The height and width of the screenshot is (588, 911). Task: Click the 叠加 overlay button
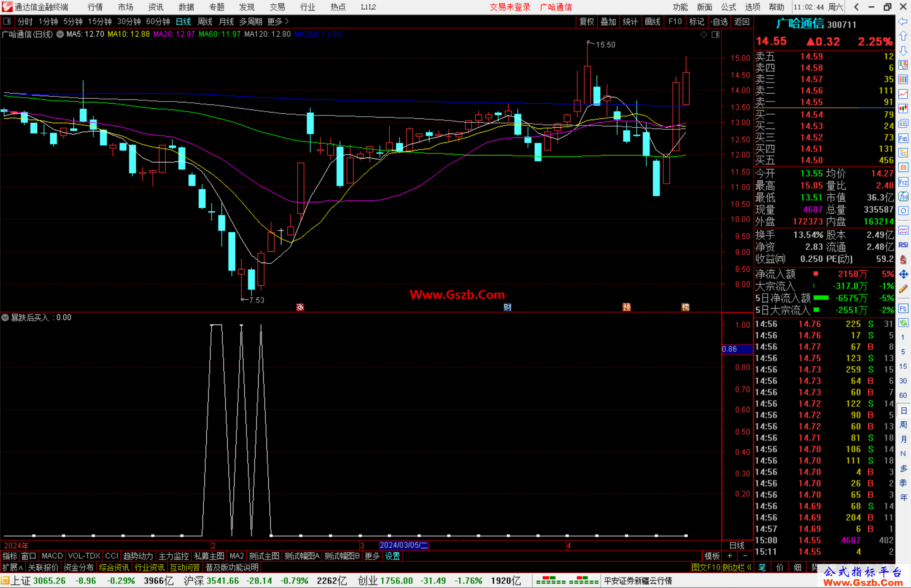click(608, 21)
